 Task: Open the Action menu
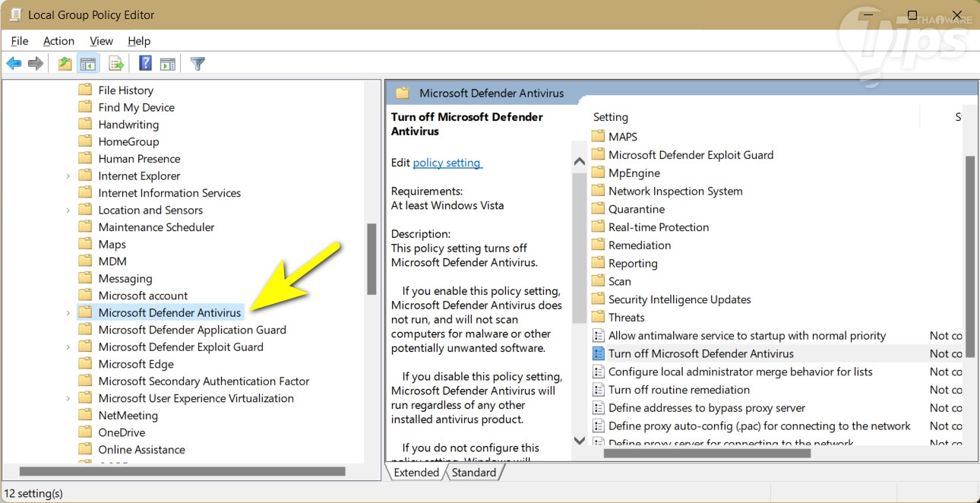pos(58,41)
